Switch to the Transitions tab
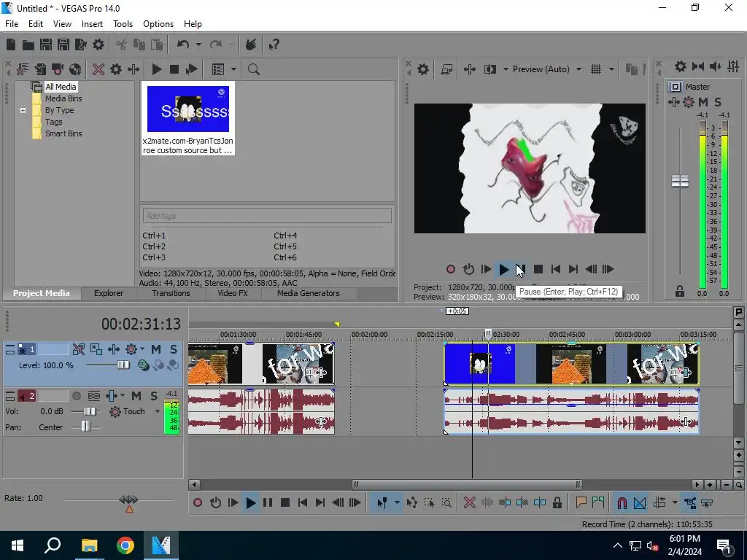This screenshot has width=747, height=560. (x=171, y=293)
